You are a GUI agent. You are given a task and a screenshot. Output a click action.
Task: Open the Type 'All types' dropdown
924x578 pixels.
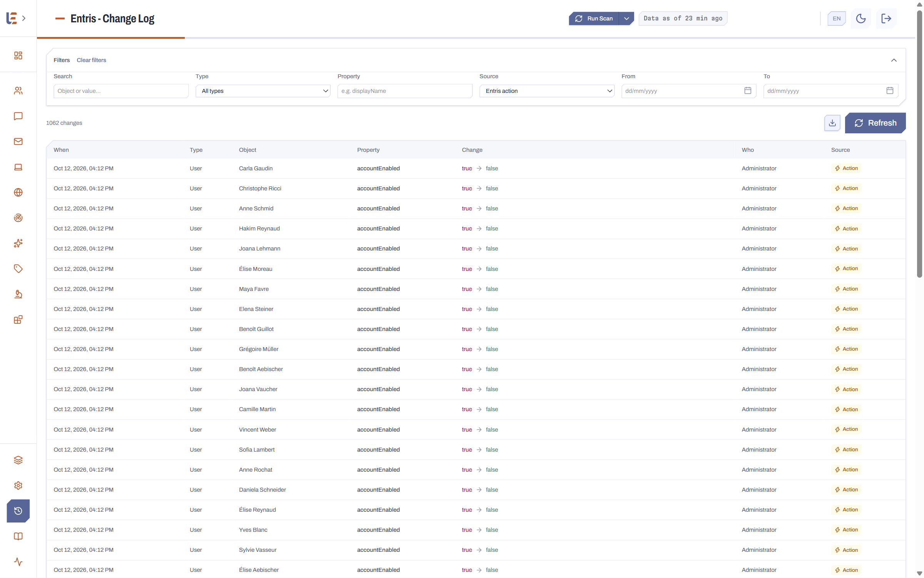263,91
